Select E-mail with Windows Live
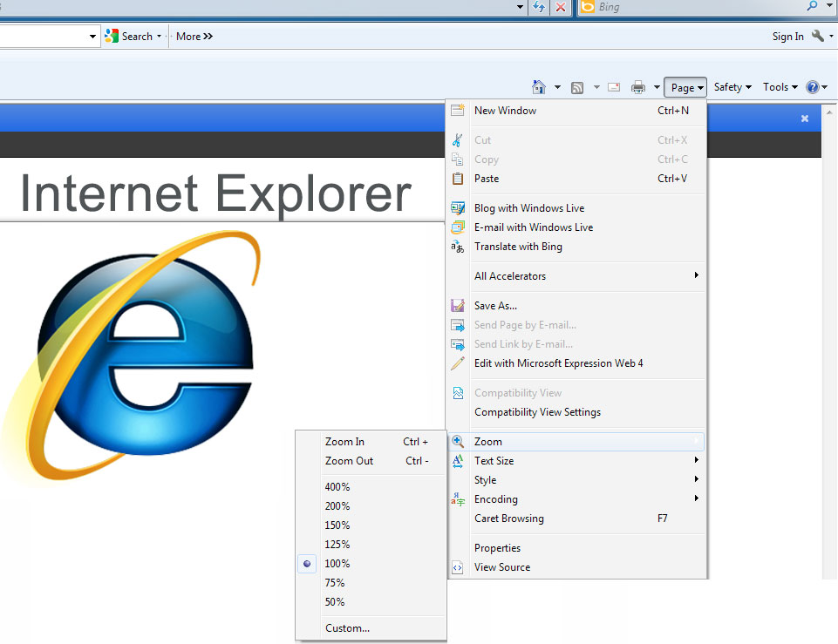This screenshot has height=644, width=838. coord(576,227)
